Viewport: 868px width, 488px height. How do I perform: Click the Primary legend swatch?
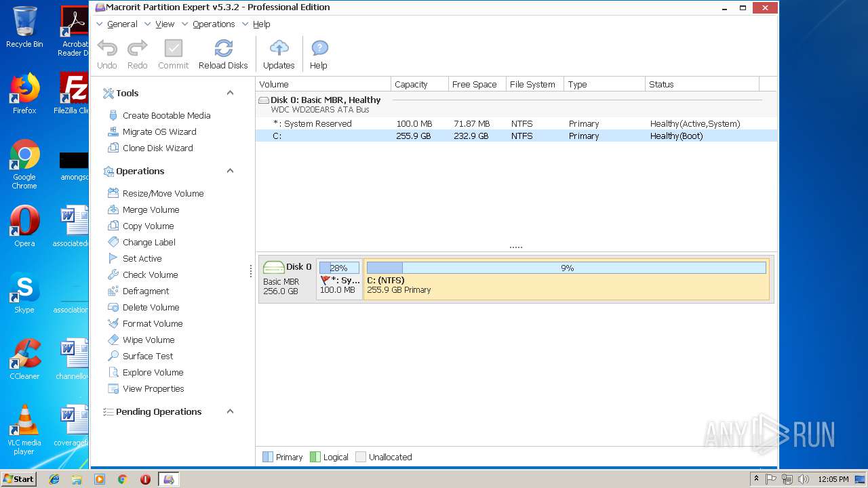pyautogui.click(x=267, y=457)
